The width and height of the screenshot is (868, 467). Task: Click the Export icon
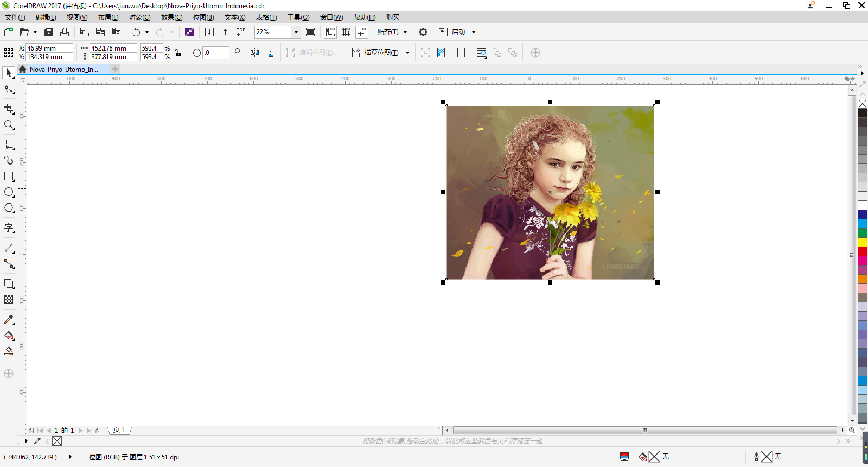pos(225,32)
